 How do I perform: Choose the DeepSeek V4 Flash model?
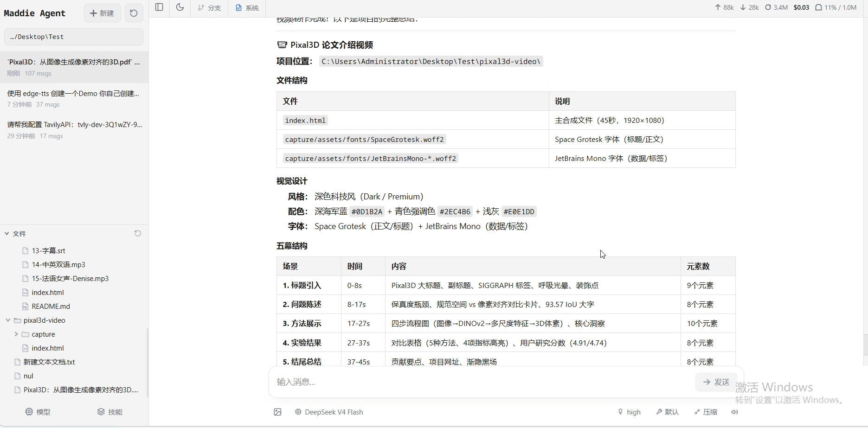329,412
